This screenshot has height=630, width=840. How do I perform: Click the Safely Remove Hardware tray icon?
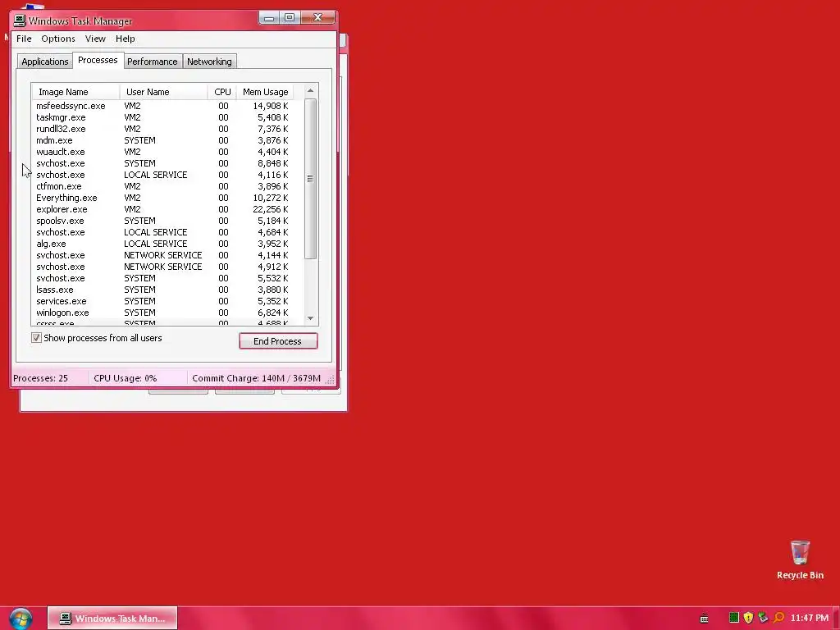(x=764, y=618)
